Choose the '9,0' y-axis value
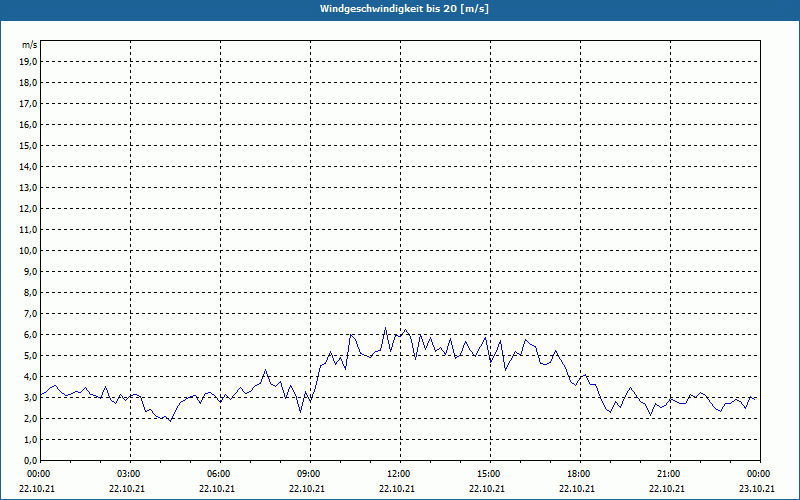Viewport: 800px width, 500px height. point(30,271)
